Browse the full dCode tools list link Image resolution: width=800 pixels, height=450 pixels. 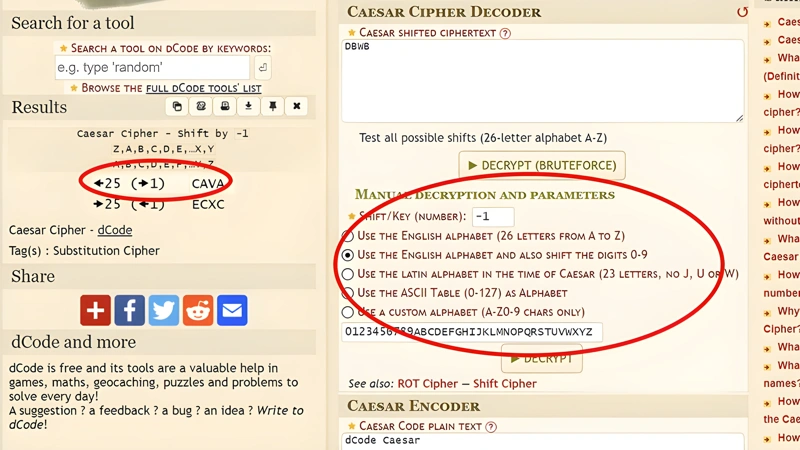coord(204,88)
